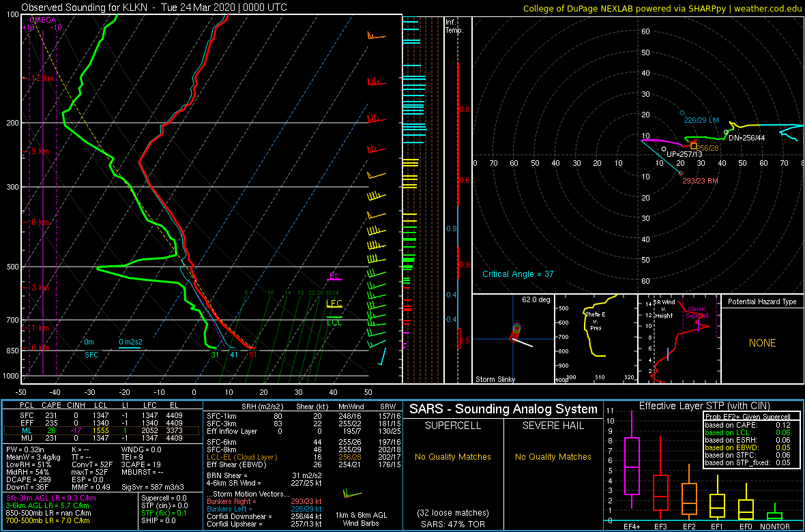Click the surface temperature value 51
This screenshot has height=532, width=805.
[x=252, y=354]
